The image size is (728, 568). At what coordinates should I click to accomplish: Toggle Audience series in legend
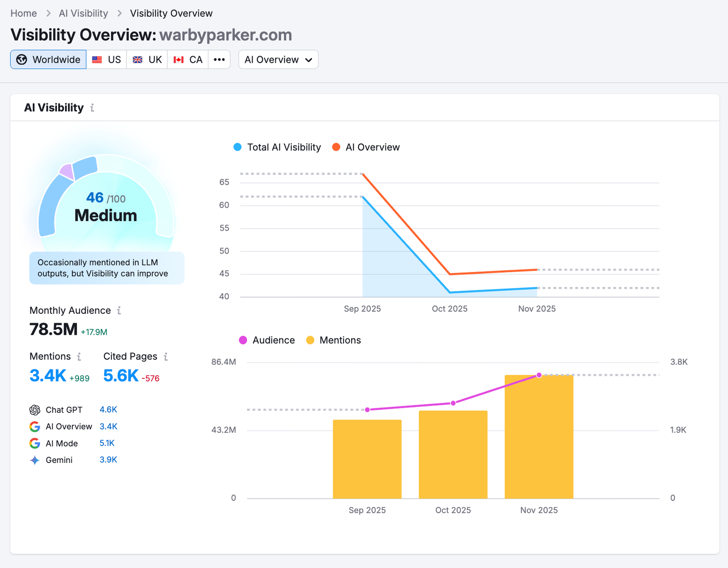pos(267,340)
